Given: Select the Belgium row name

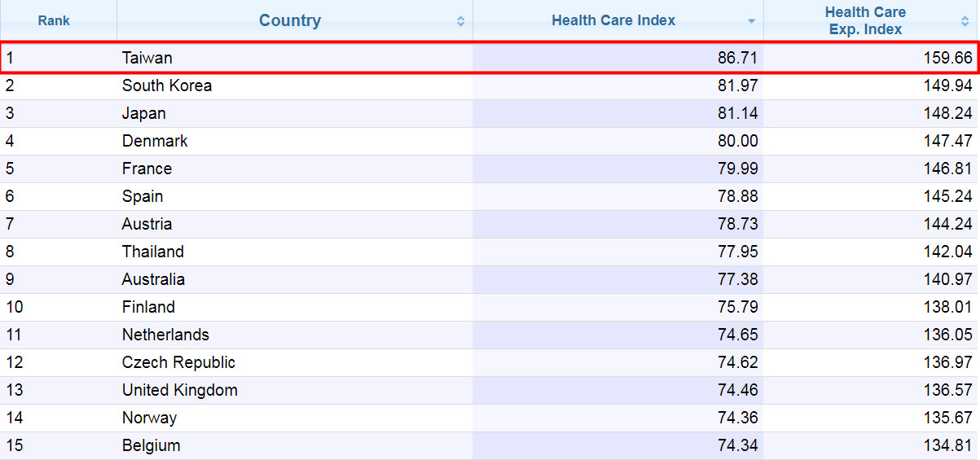Looking at the screenshot, I should click(151, 445).
